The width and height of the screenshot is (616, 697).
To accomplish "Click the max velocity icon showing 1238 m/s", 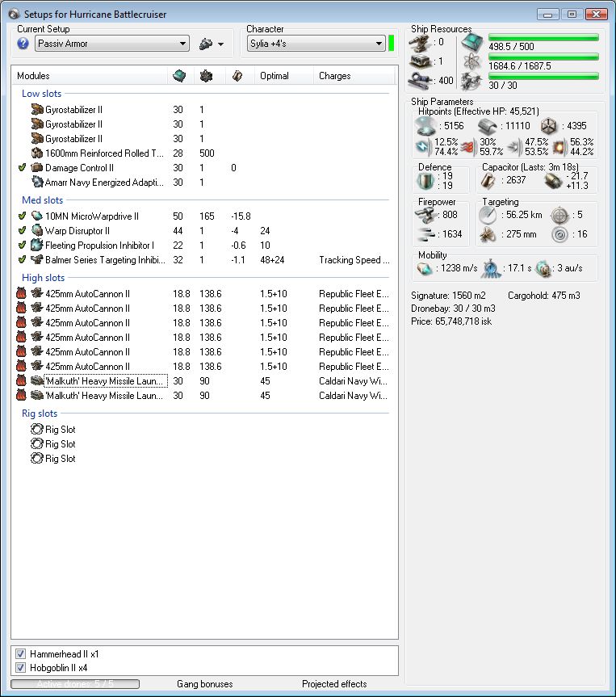I will (425, 268).
